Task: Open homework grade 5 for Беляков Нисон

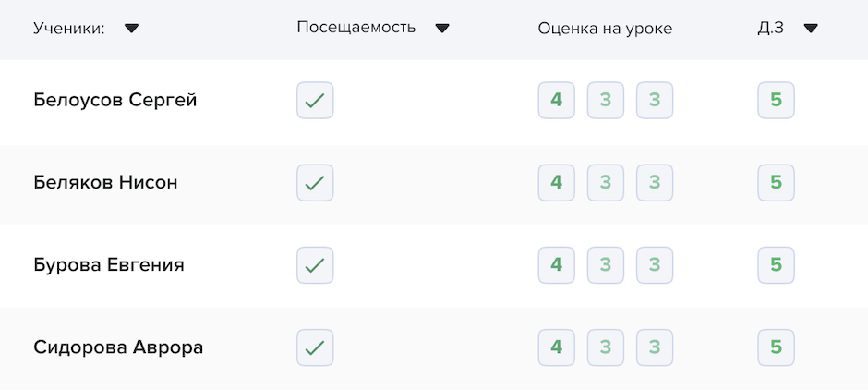Action: [776, 183]
